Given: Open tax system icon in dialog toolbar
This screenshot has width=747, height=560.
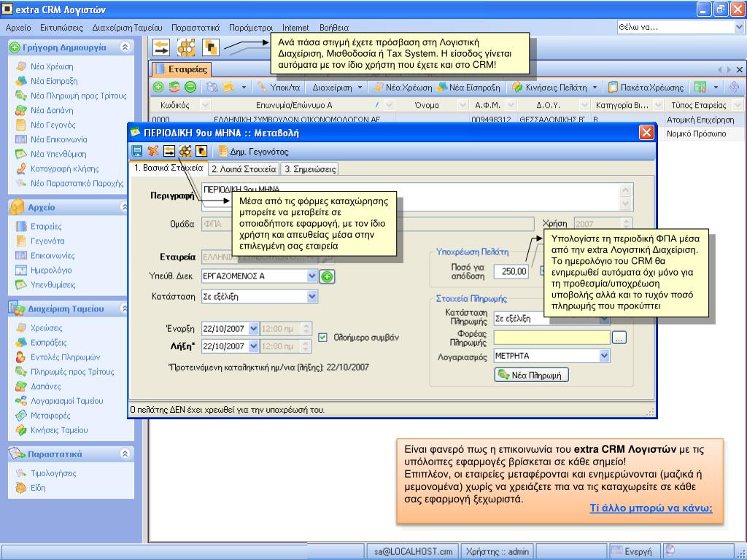Looking at the screenshot, I should [x=201, y=152].
